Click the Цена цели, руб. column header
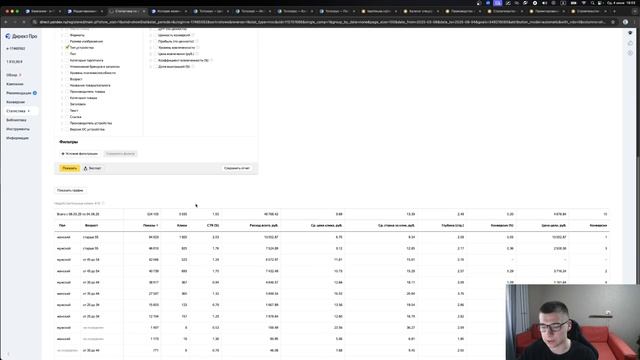The height and width of the screenshot is (360, 640). tap(553, 225)
